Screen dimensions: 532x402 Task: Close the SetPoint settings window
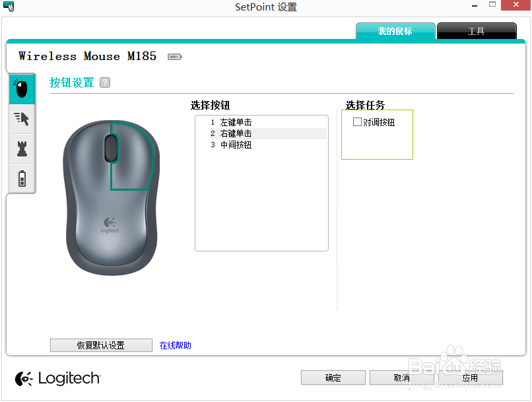tap(515, 5)
